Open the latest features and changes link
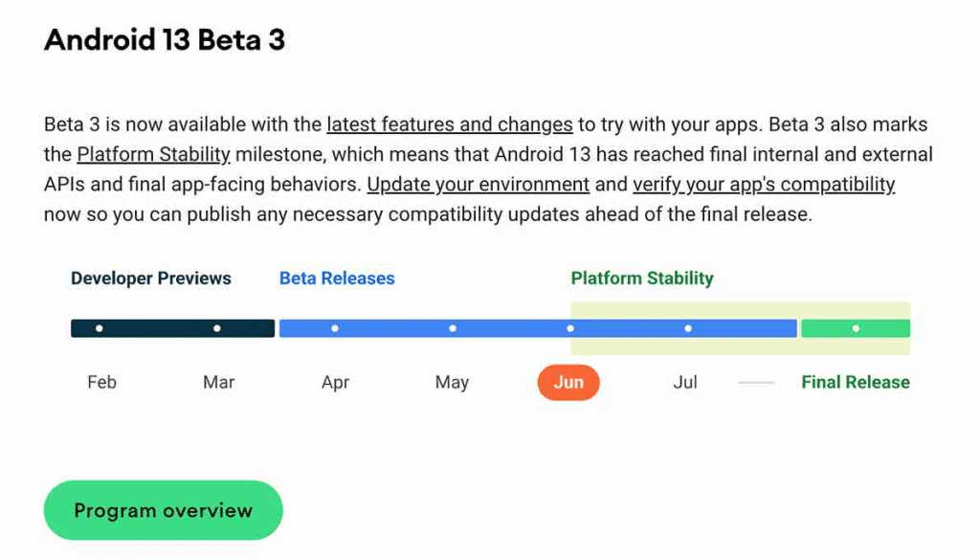 [x=449, y=124]
